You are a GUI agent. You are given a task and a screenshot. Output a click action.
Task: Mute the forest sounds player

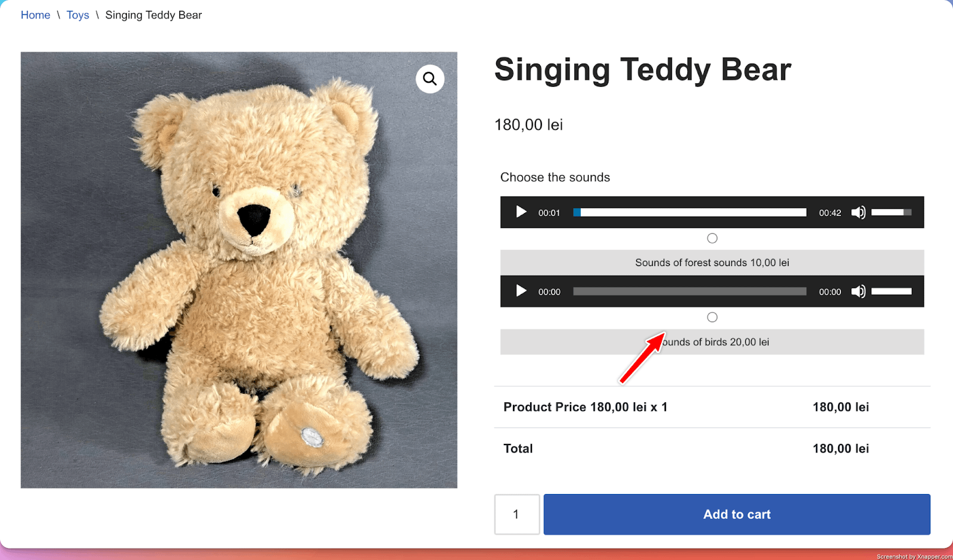pyautogui.click(x=858, y=212)
